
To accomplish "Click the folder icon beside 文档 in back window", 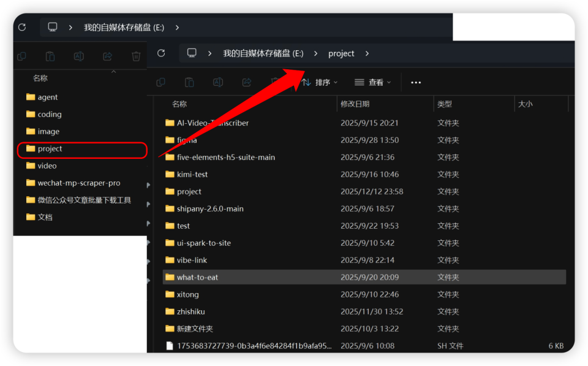I will (31, 217).
